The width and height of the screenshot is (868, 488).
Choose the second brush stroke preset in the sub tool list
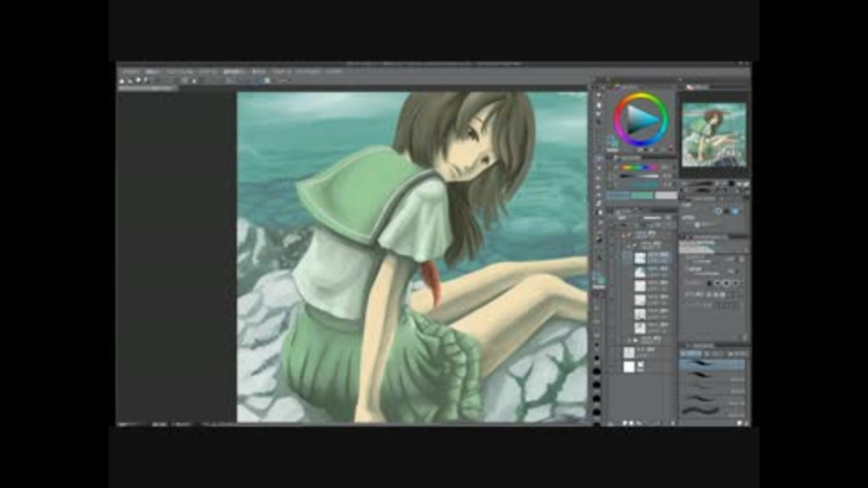pos(712,376)
